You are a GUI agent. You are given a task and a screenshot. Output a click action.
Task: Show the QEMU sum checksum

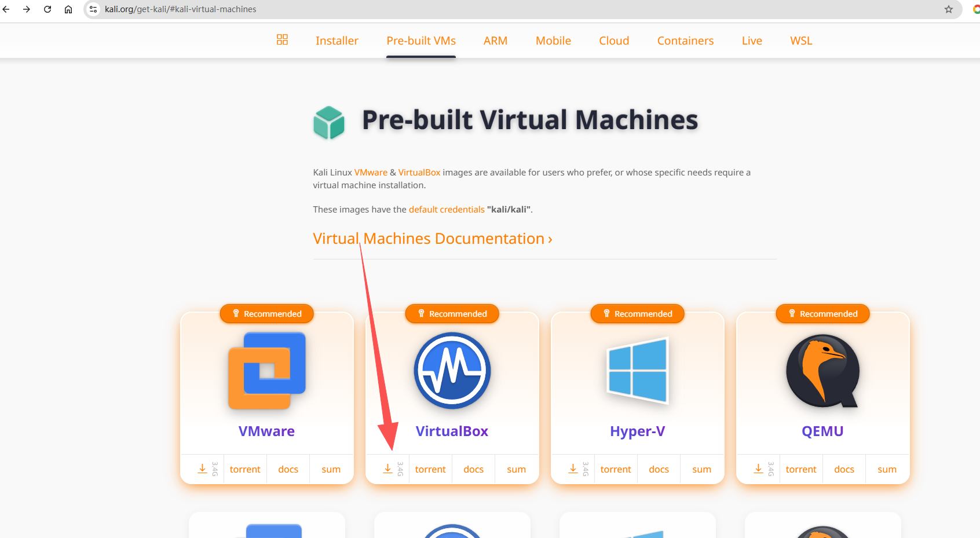887,469
